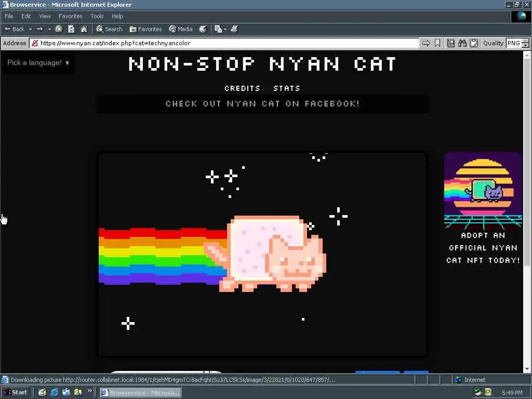This screenshot has width=532, height=399.
Task: Click the bookmark ribbon icon
Action: click(437, 43)
